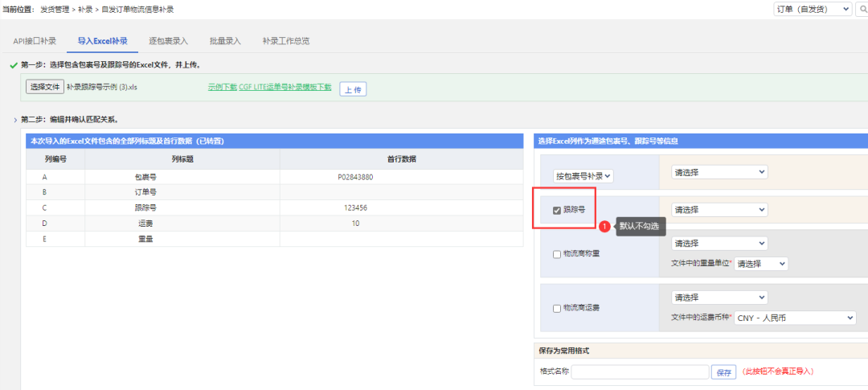Open the 请选择 dropdown next to 跟踪号
This screenshot has width=868, height=390.
point(719,210)
